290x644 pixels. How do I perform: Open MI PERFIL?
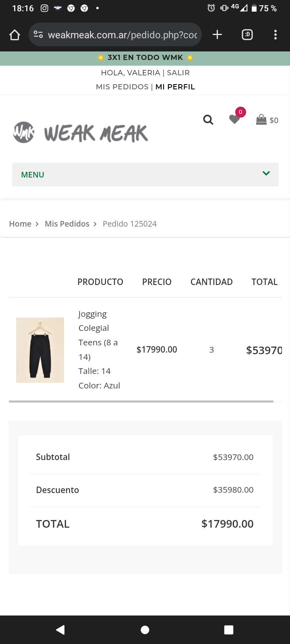tap(175, 87)
